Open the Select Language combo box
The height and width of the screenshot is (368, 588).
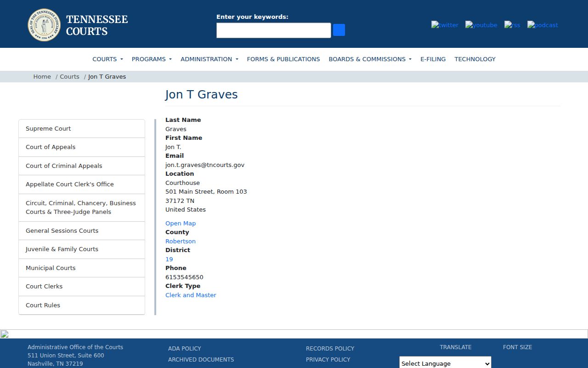[445, 363]
